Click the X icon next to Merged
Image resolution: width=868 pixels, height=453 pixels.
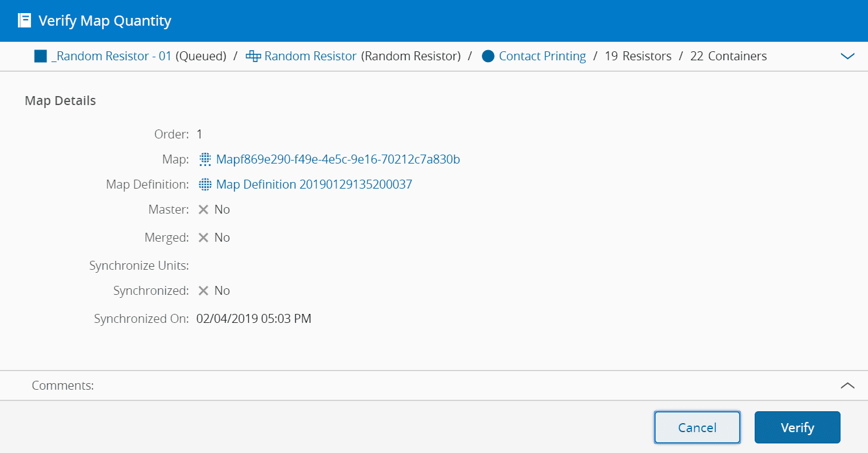(x=203, y=238)
